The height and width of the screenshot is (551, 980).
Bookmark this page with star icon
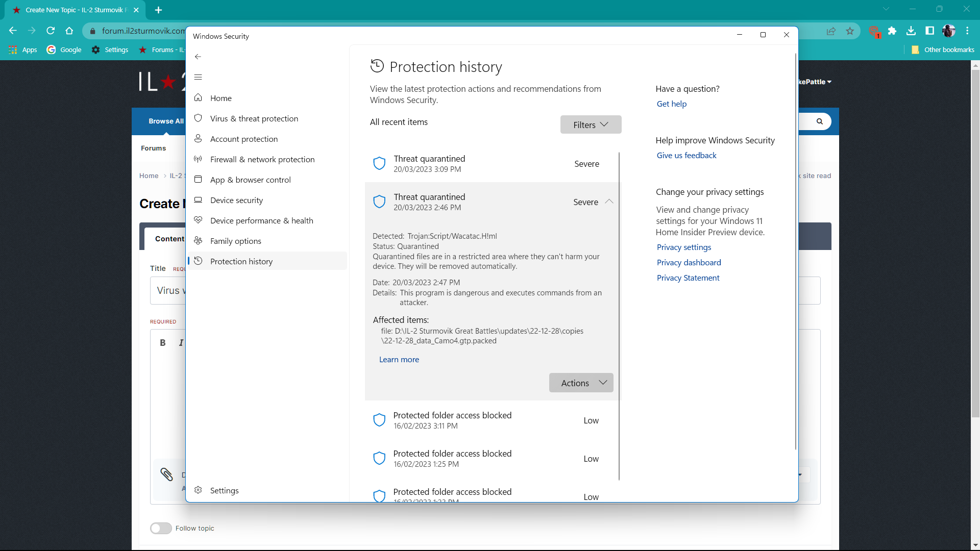[x=850, y=31]
